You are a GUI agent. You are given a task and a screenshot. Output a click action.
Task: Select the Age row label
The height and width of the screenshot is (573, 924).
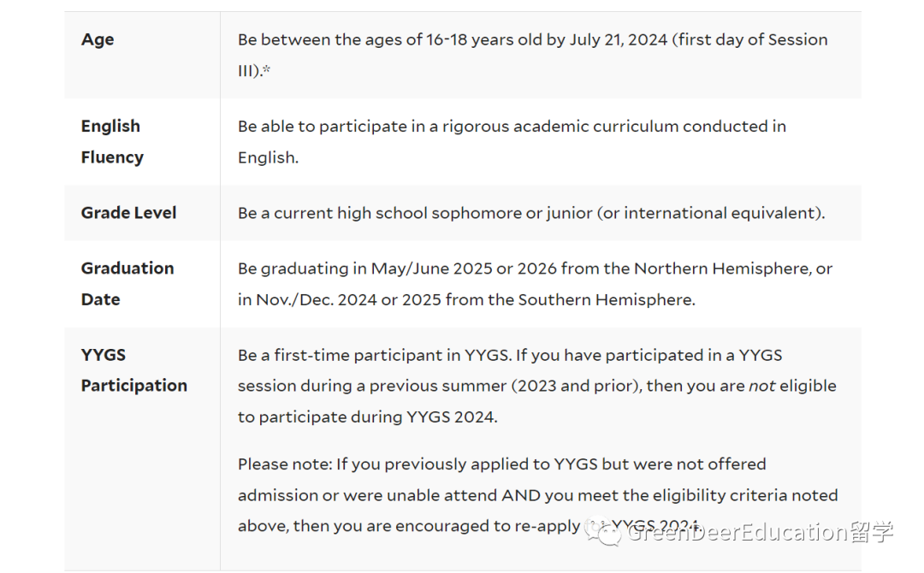click(98, 39)
